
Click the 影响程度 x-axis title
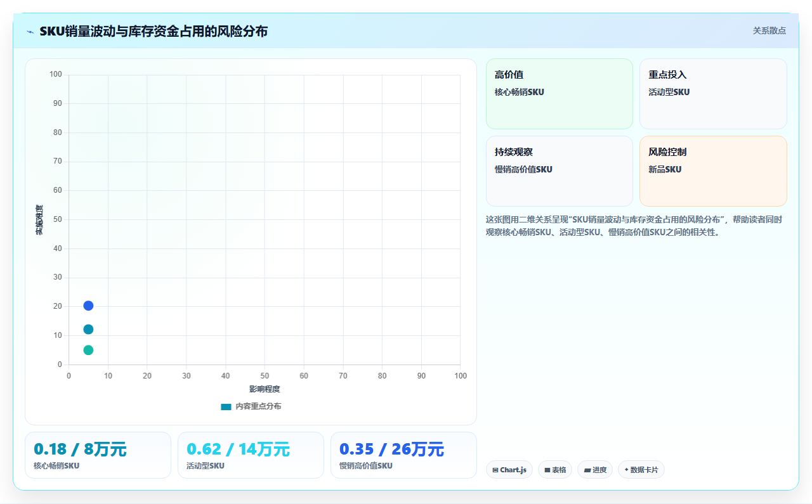click(x=265, y=389)
